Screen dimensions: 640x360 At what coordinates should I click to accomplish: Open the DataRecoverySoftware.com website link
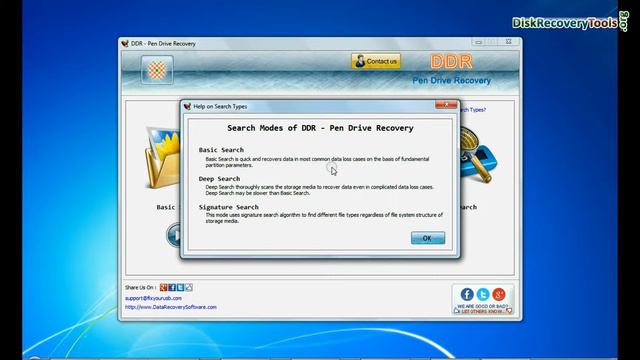coord(171,307)
